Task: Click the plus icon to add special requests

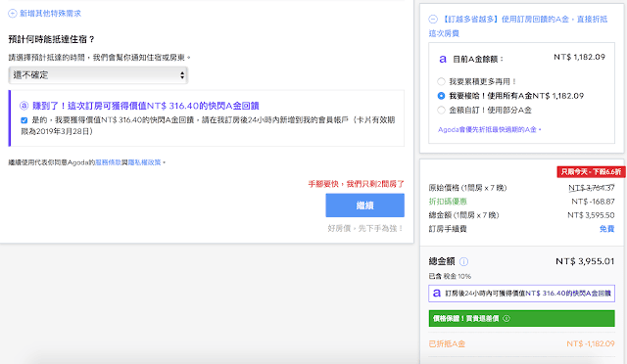Action: (13, 13)
